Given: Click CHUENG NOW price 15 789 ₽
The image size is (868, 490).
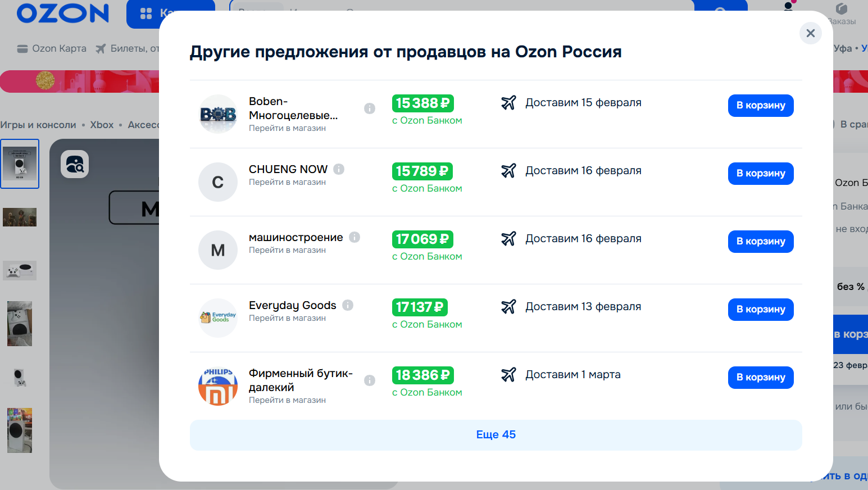Looking at the screenshot, I should (422, 171).
